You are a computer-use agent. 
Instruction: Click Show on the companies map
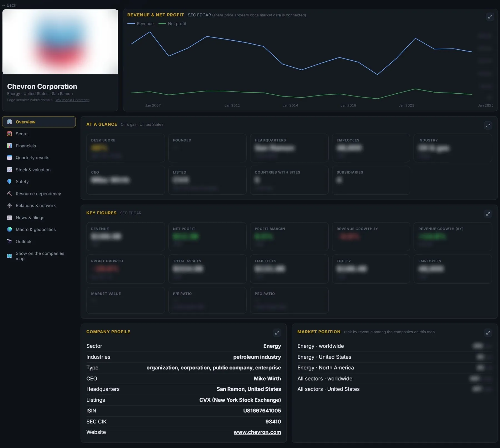[x=39, y=256]
